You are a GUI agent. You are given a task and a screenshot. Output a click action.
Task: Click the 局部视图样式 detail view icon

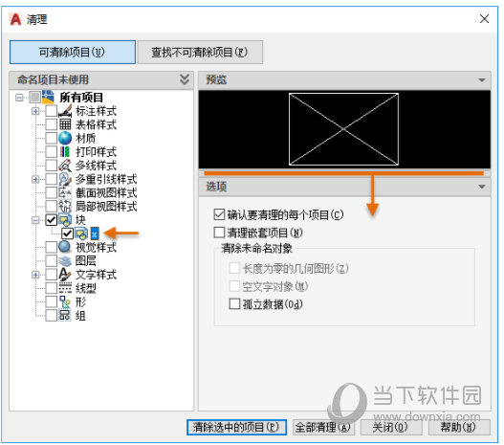65,206
